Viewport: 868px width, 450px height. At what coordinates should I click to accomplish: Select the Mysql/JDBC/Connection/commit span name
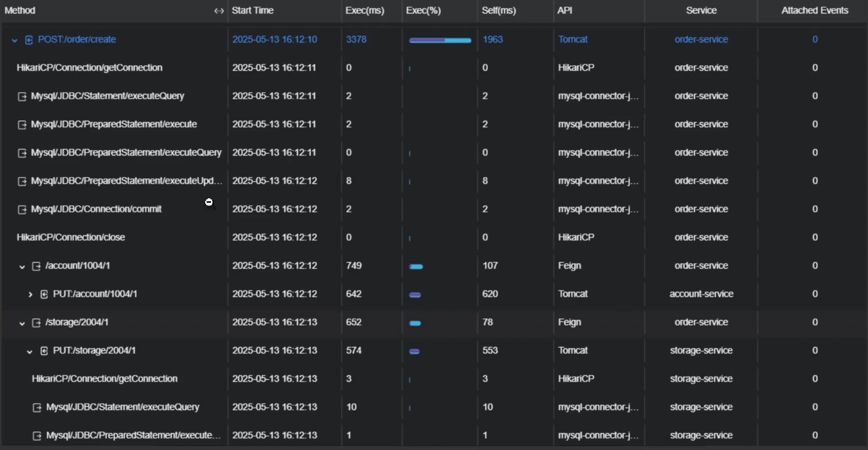coord(96,209)
